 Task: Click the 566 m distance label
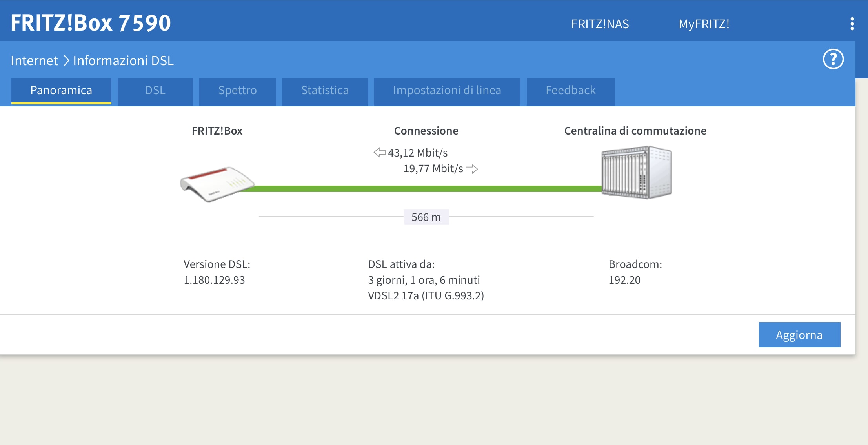pos(426,217)
